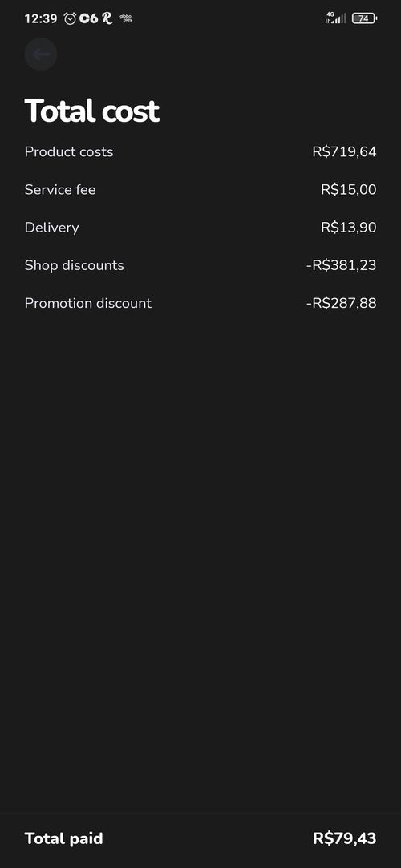
Task: Tap the -R$287,88 promotion discount value
Action: pyautogui.click(x=341, y=303)
